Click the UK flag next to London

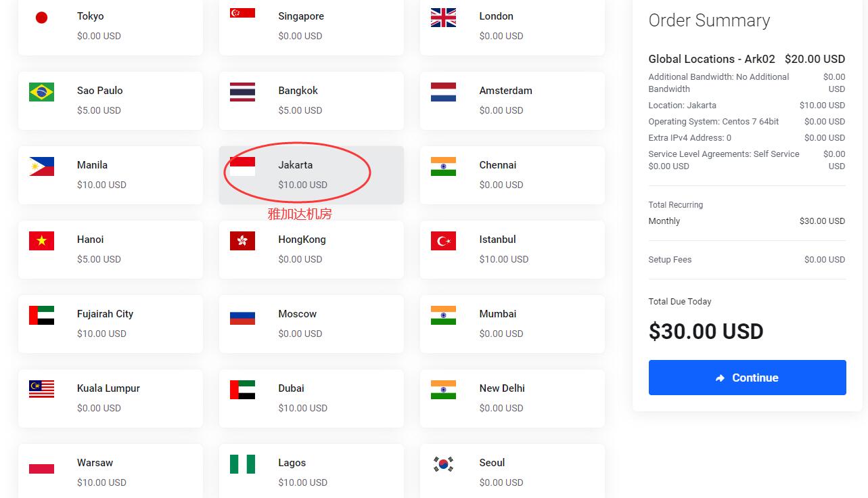click(443, 18)
